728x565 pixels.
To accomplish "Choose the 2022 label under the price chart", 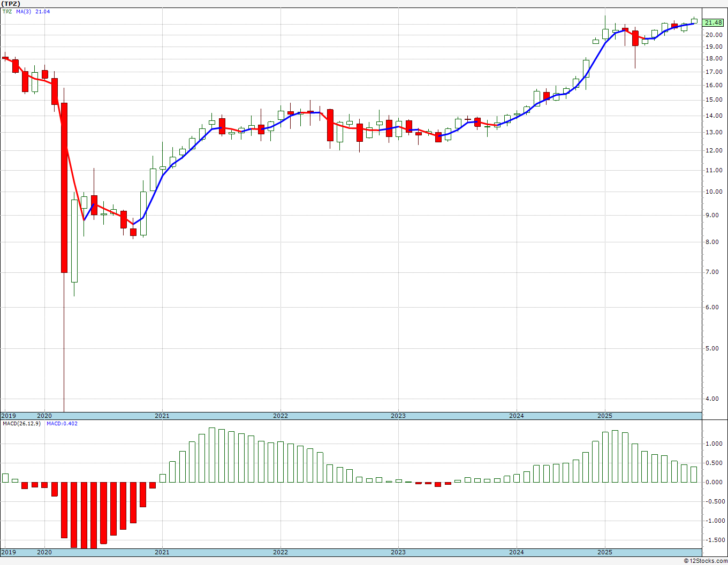I will coord(280,416).
